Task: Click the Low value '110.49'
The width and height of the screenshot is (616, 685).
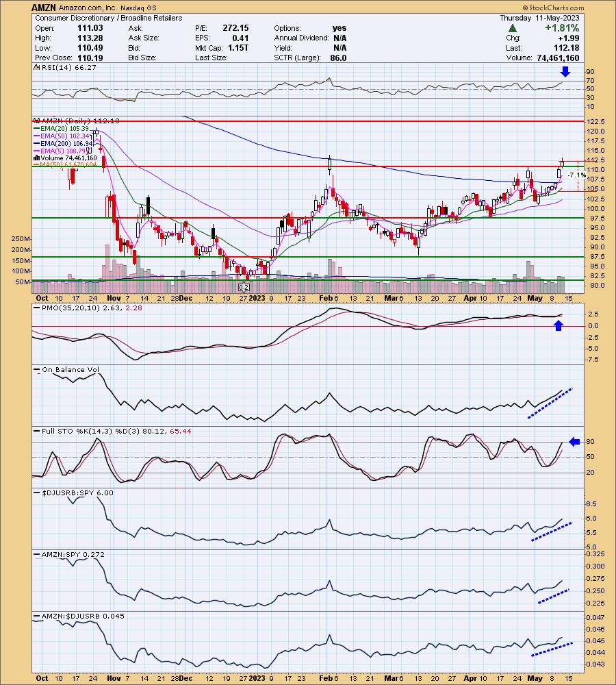Action: click(x=90, y=48)
